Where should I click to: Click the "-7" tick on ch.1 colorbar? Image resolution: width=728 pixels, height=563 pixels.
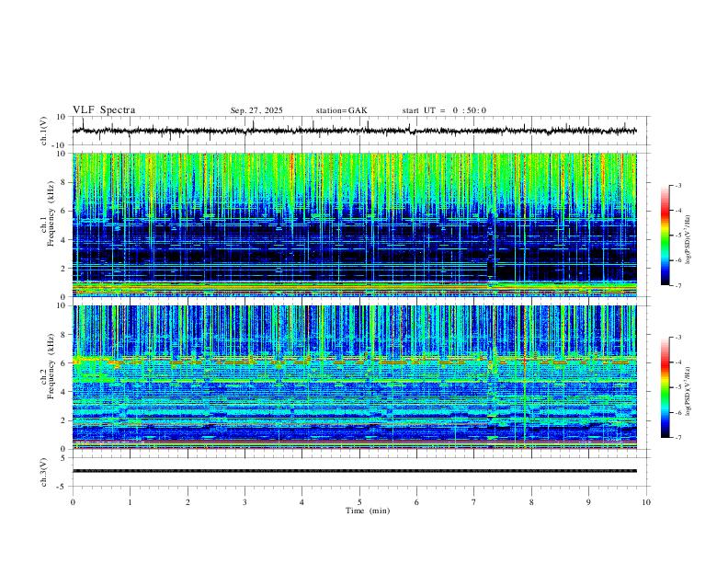click(678, 285)
